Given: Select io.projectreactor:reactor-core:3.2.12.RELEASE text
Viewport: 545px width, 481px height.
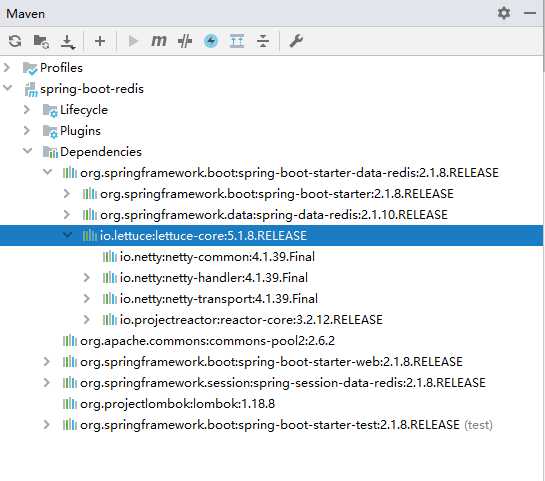Looking at the screenshot, I should [251, 320].
